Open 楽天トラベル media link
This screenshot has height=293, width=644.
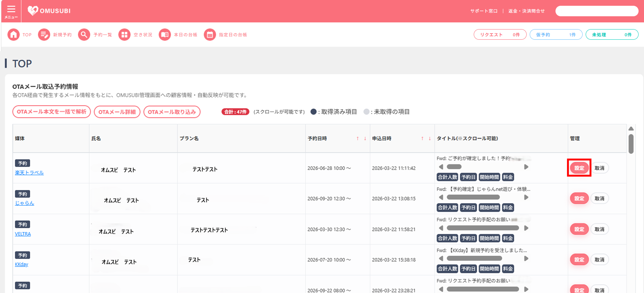click(29, 173)
